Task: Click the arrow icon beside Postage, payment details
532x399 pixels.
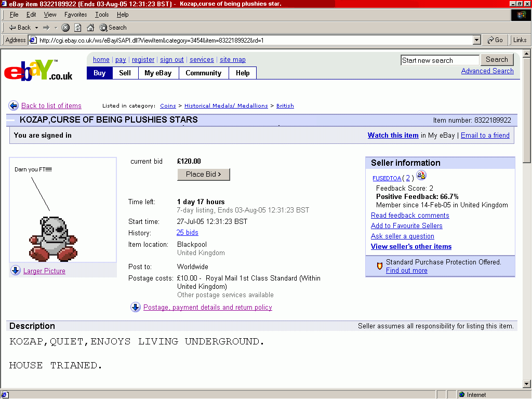Action: 136,307
